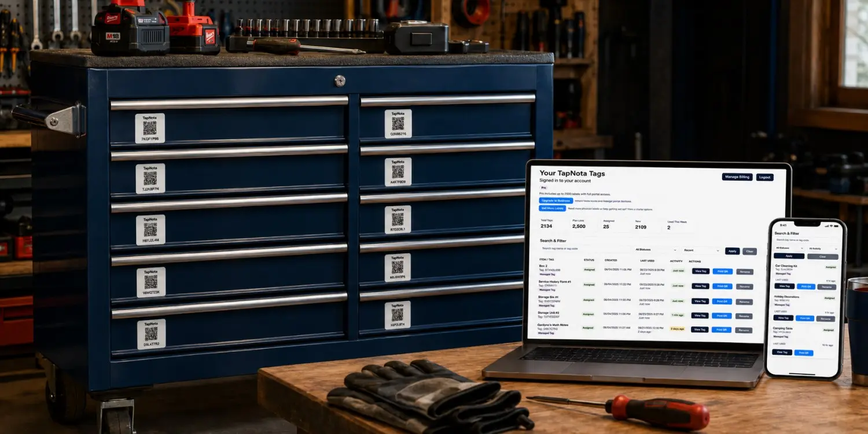The height and width of the screenshot is (434, 868).
Task: Click the Pro plan badge
Action: pyautogui.click(x=543, y=187)
